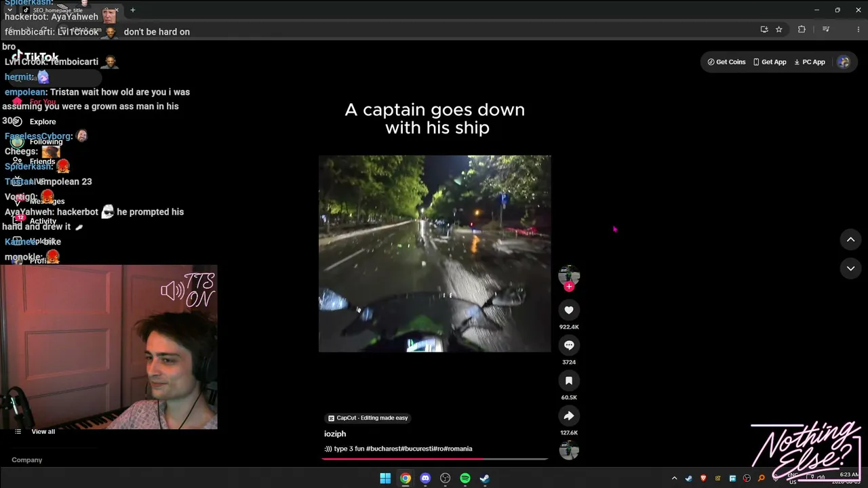Open Discord from the taskbar
Screen dimensions: 868x488
click(x=425, y=479)
